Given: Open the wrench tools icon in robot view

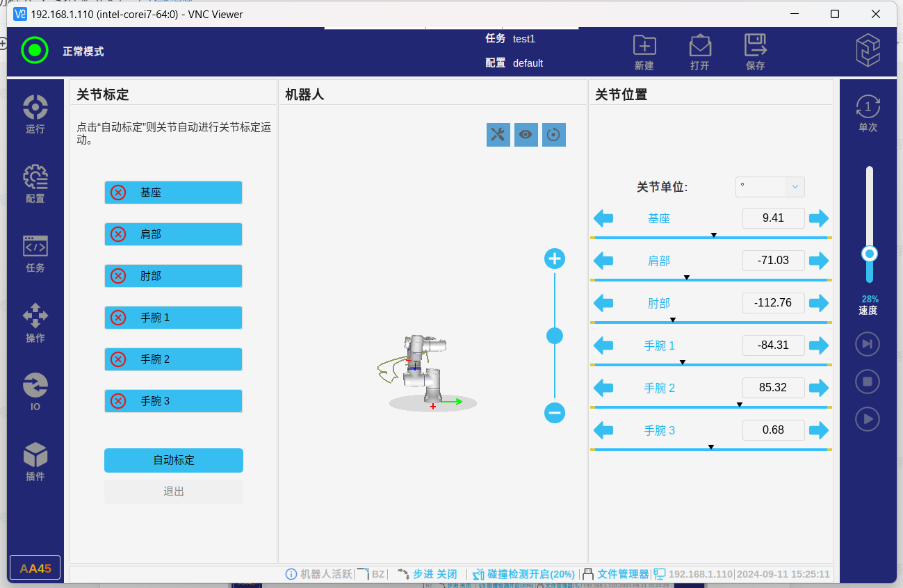Looking at the screenshot, I should (x=498, y=135).
